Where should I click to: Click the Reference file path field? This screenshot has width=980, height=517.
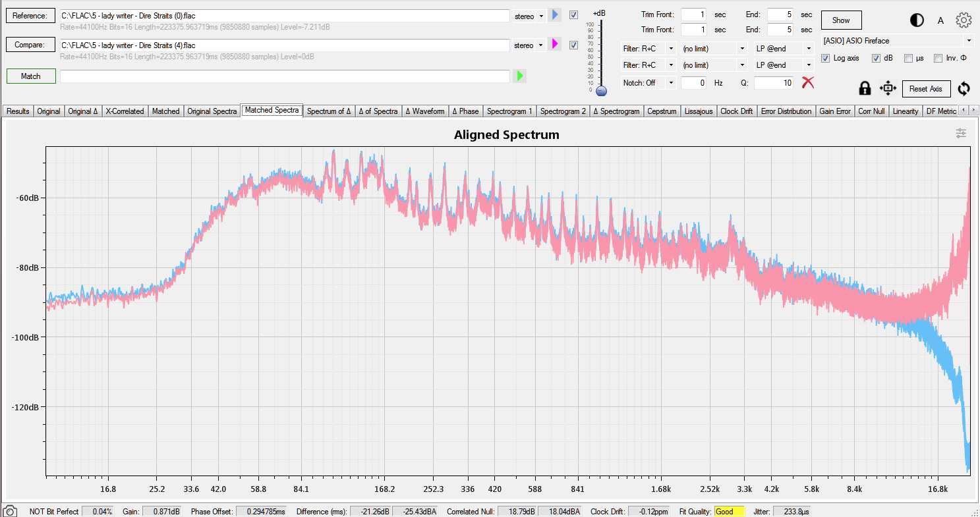pos(285,15)
